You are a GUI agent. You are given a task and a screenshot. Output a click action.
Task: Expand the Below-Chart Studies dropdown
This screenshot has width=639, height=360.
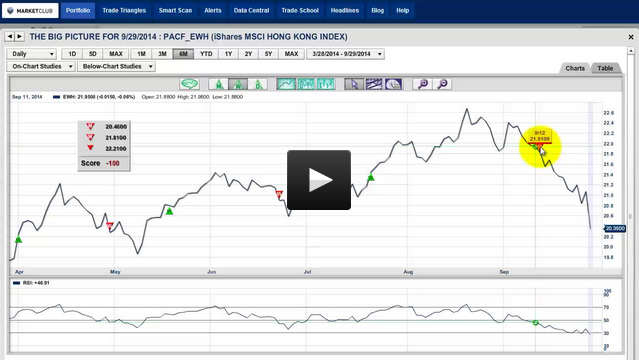117,66
